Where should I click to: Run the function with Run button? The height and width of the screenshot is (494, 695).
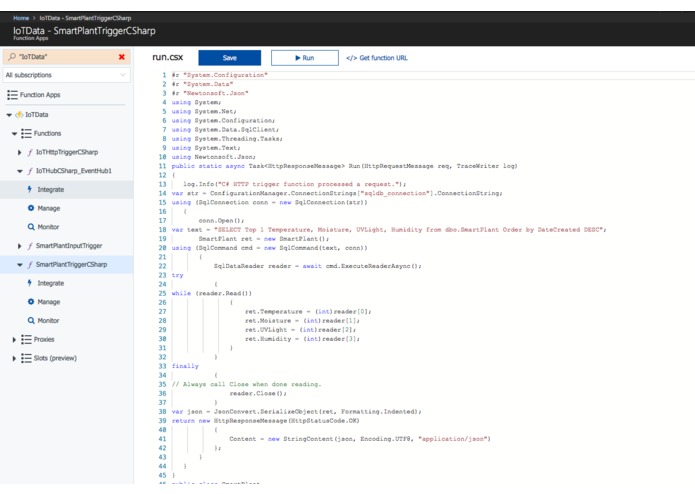pyautogui.click(x=305, y=58)
